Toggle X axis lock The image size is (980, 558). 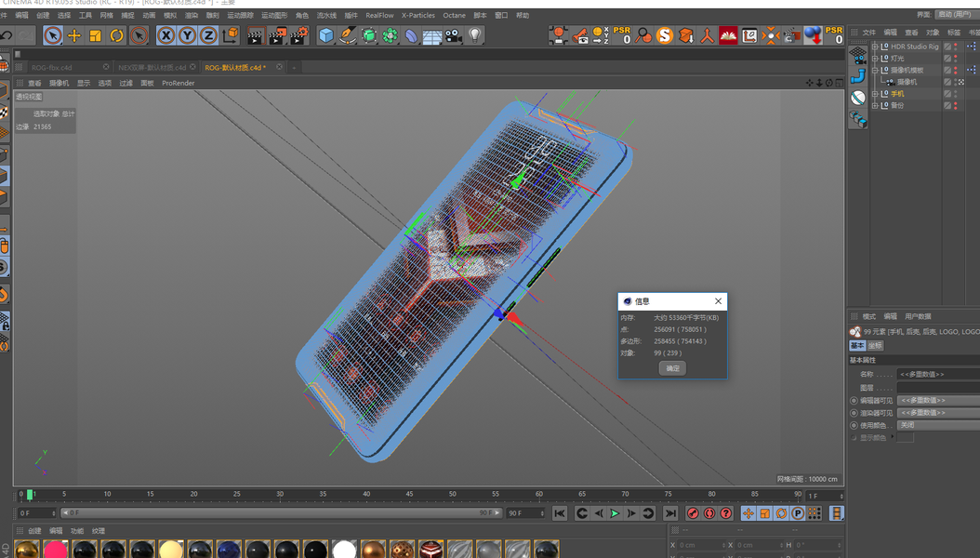click(166, 35)
